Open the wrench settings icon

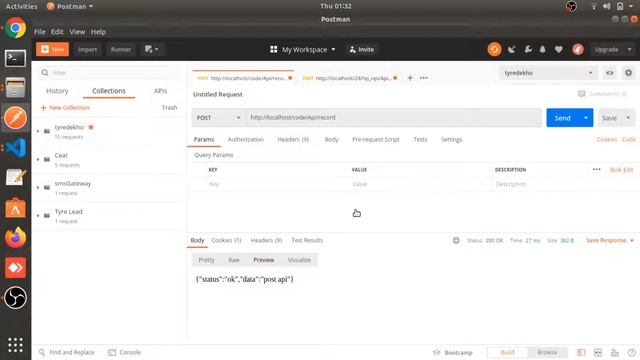coord(528,49)
